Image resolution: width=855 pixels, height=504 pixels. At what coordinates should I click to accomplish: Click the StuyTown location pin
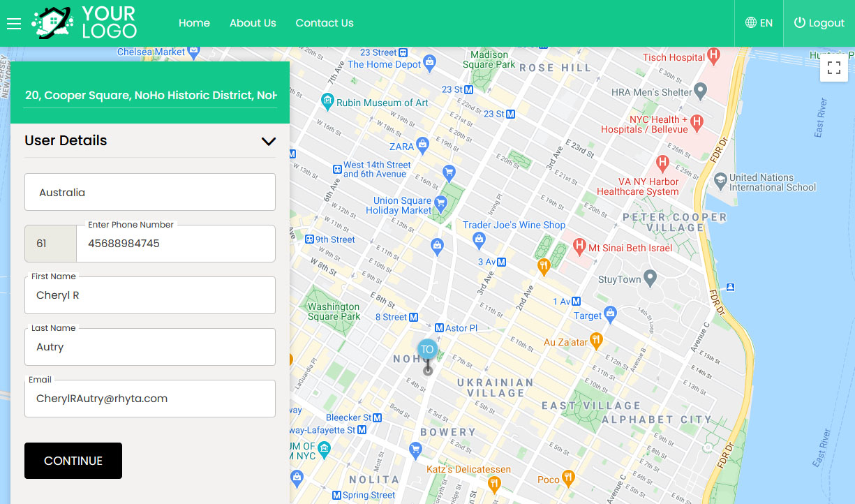pos(650,279)
